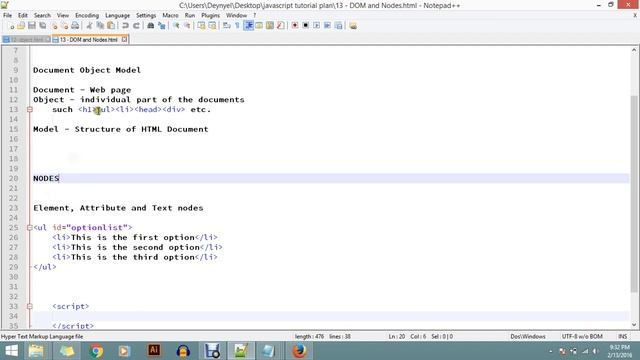This screenshot has width=640, height=360.
Task: Click the last toolbar icon after macro buttons
Action: [x=353, y=26]
